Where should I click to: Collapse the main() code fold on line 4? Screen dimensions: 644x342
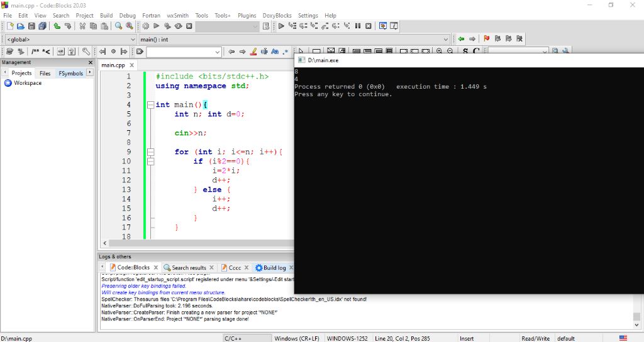coord(151,105)
